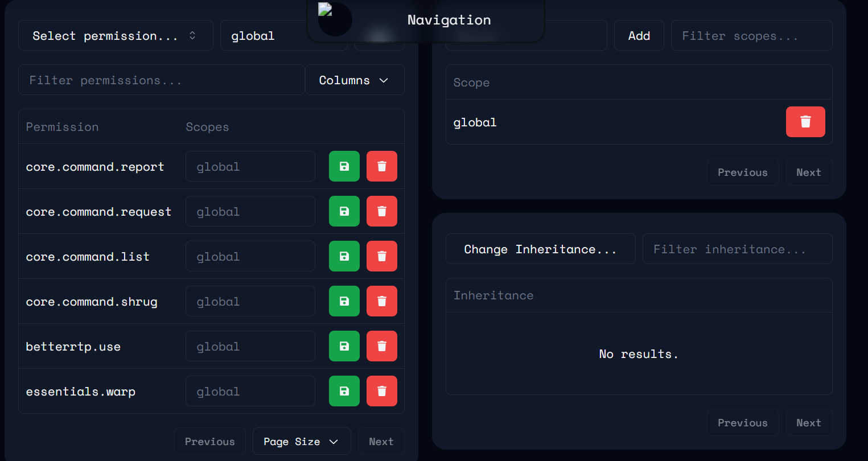Open the Change Inheritance selector
This screenshot has width=868, height=461.
[x=540, y=249]
